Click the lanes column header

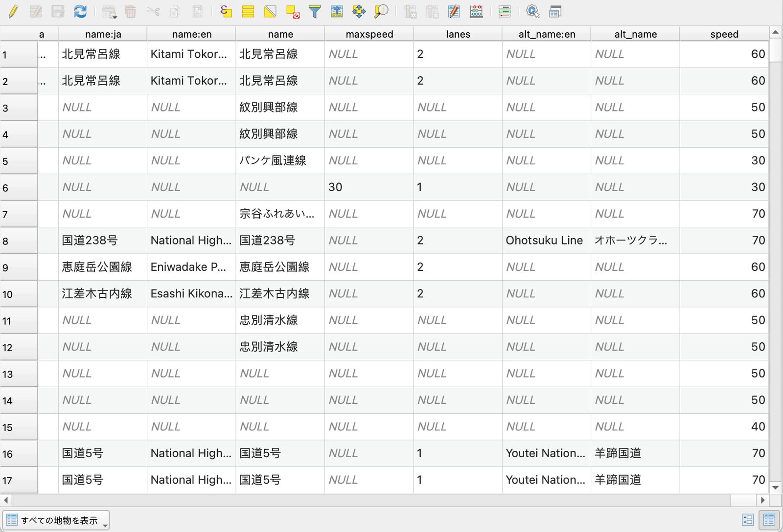[x=458, y=34]
